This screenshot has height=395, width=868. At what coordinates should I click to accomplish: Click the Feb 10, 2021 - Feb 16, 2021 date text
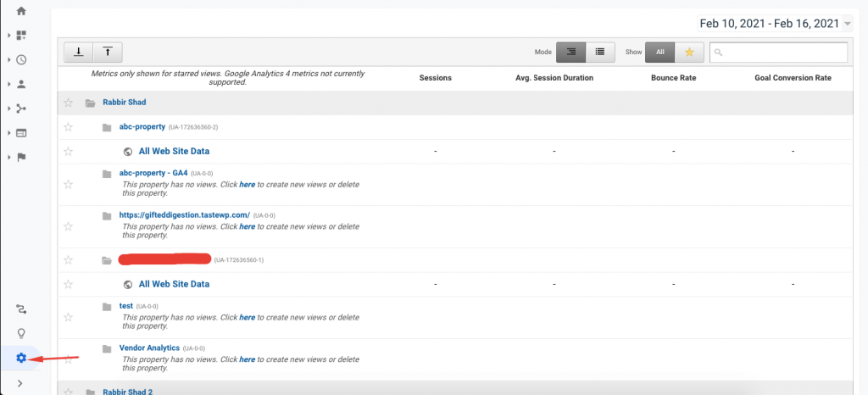(x=770, y=24)
